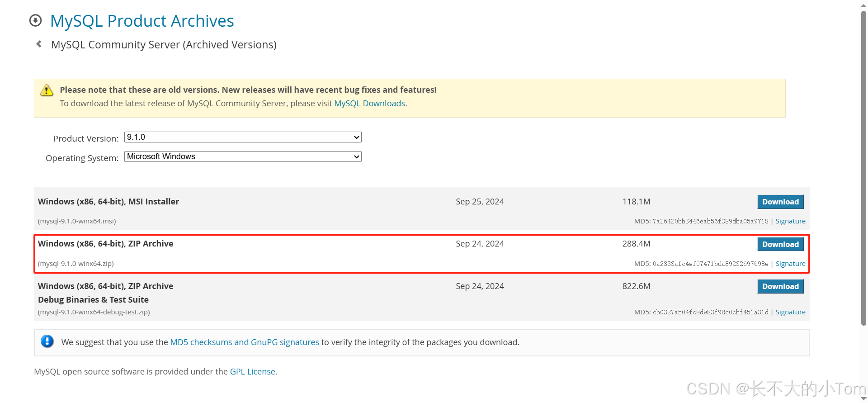Open Signature link for mysql-9.1.0-winx64.msi

[790, 221]
